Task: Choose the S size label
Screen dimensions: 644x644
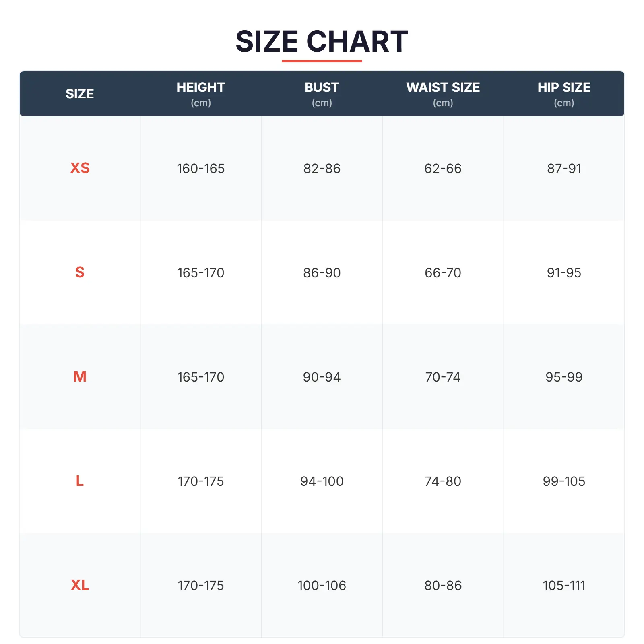Action: 80,272
